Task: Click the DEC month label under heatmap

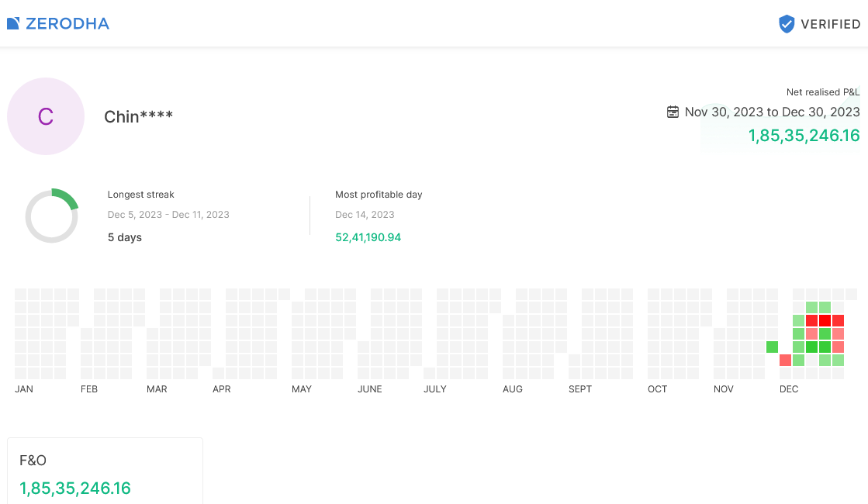Action: tap(789, 389)
